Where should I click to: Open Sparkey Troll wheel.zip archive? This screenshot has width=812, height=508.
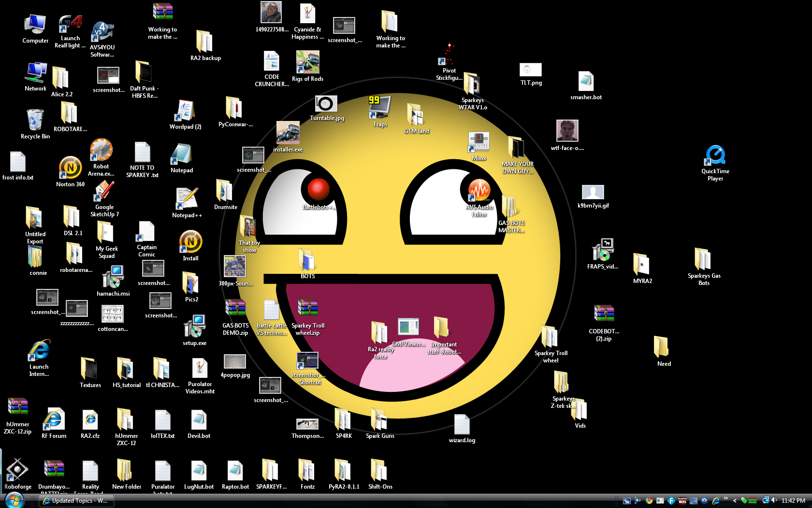tap(308, 317)
